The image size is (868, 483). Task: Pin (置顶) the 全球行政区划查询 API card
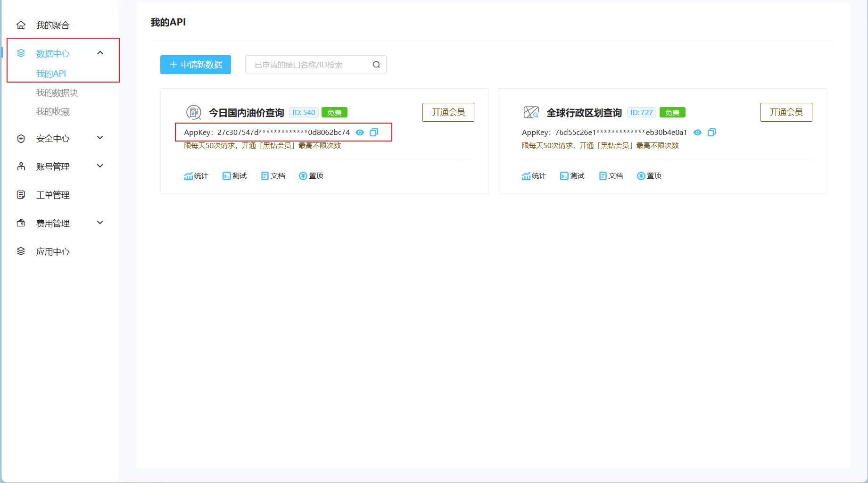[649, 175]
